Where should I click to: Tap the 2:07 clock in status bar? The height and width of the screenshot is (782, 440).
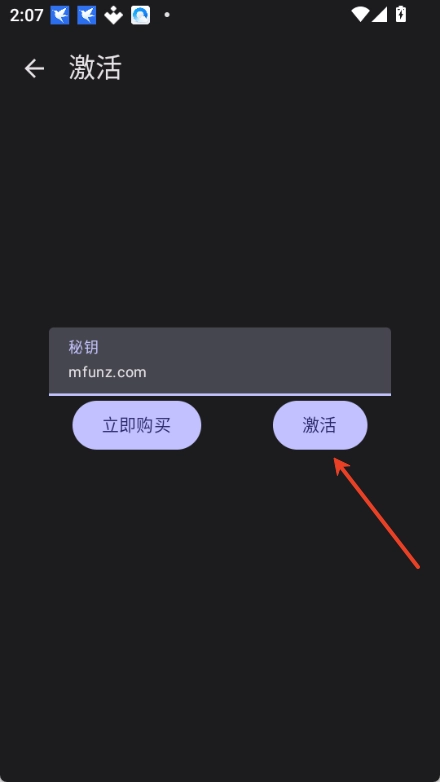pyautogui.click(x=26, y=15)
